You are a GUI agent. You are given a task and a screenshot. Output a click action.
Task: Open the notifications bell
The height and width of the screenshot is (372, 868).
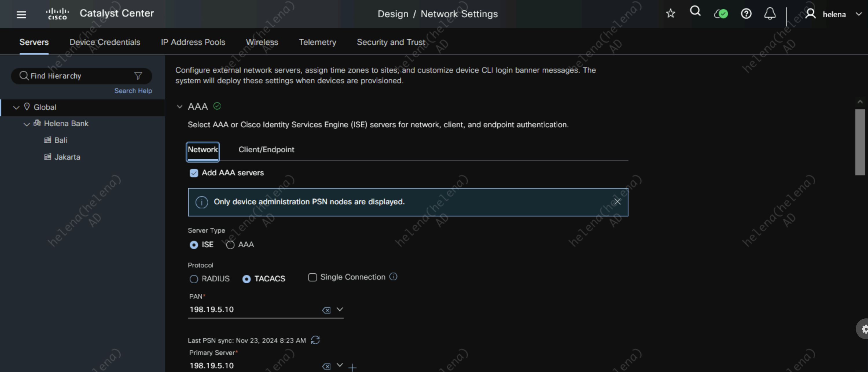[x=770, y=14]
